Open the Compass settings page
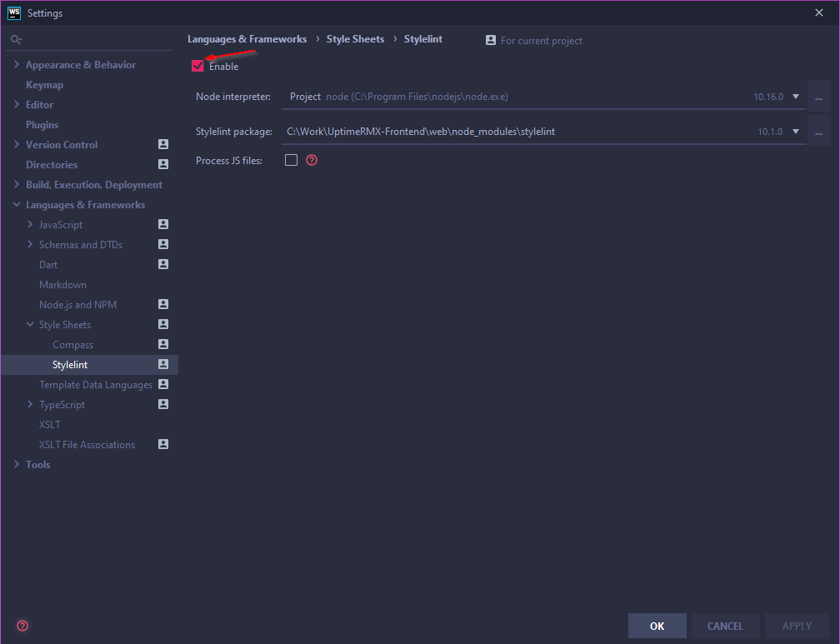Image resolution: width=840 pixels, height=644 pixels. point(72,345)
